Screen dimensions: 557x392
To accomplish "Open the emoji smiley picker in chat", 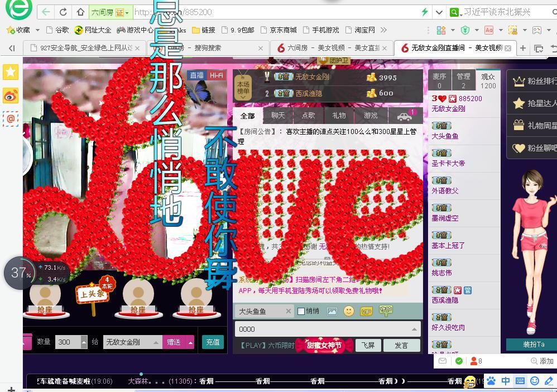I will coord(349,312).
